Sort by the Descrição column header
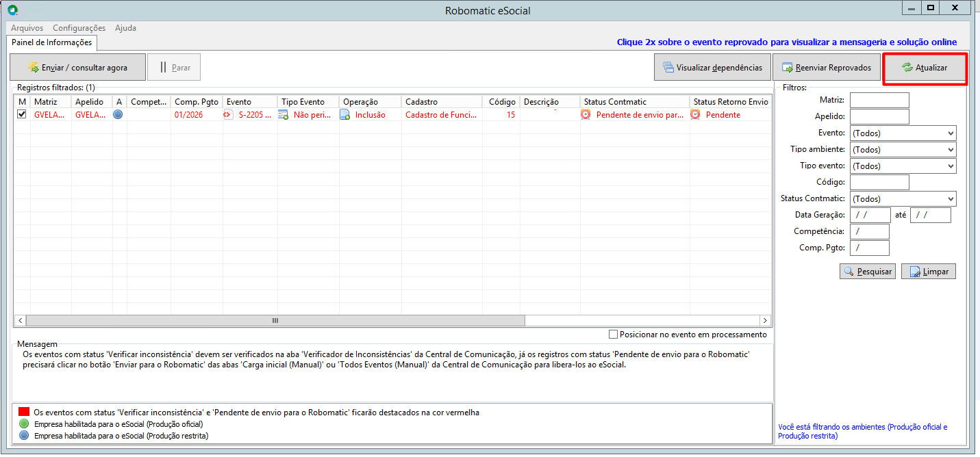Viewport: 980px width, 457px height. coord(550,102)
